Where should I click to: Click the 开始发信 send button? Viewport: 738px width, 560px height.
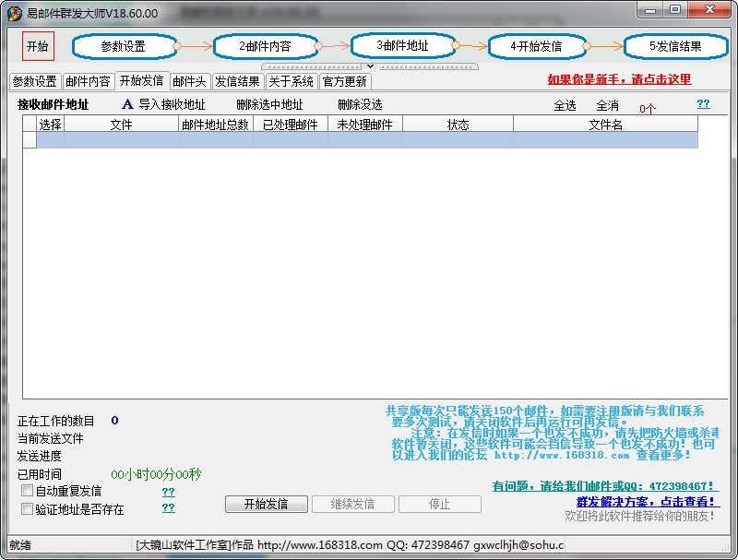pos(266,504)
